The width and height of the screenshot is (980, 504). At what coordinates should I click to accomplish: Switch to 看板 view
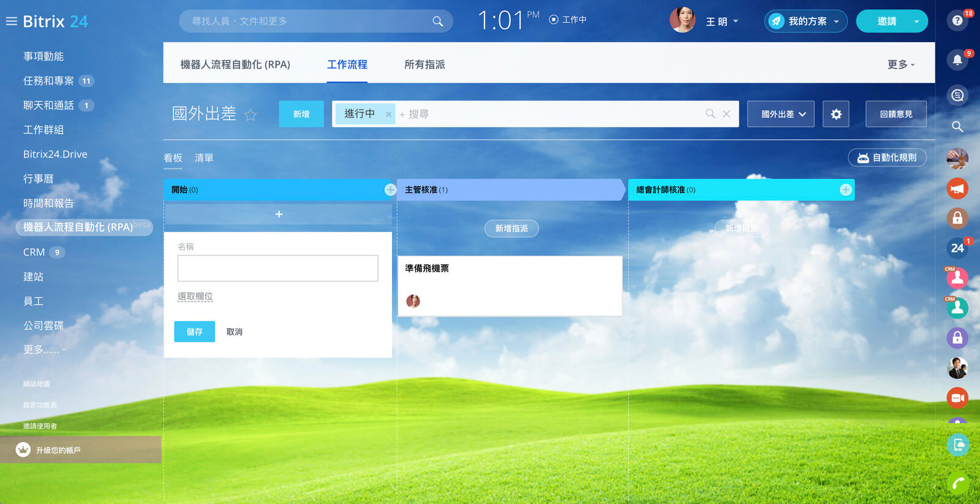(x=173, y=158)
